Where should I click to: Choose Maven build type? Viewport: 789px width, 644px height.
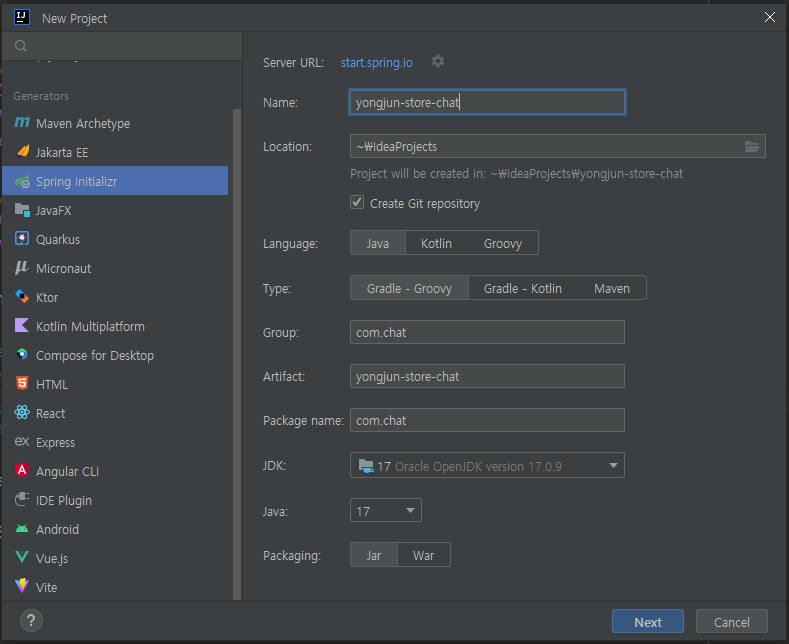pyautogui.click(x=612, y=288)
